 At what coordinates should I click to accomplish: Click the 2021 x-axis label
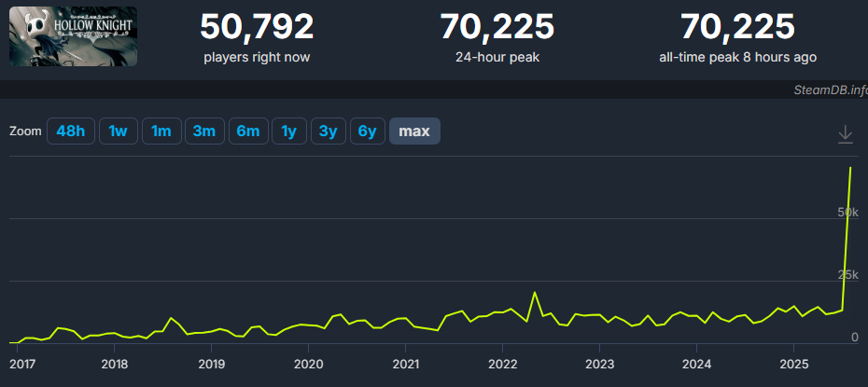tap(405, 365)
